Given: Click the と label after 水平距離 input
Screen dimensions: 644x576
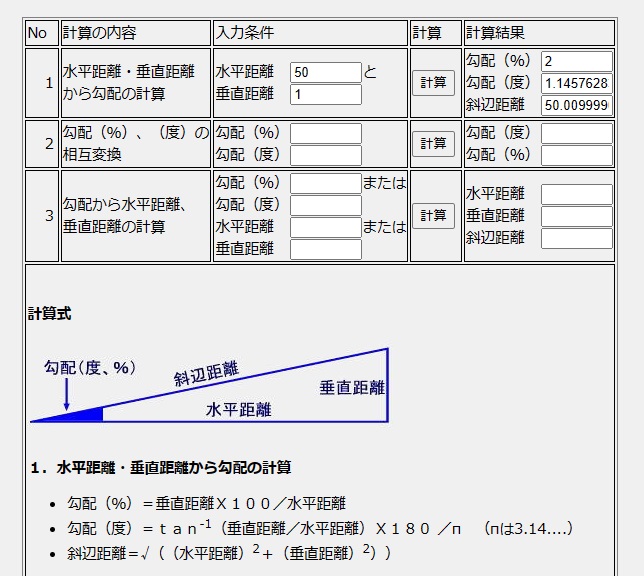Looking at the screenshot, I should 370,72.
